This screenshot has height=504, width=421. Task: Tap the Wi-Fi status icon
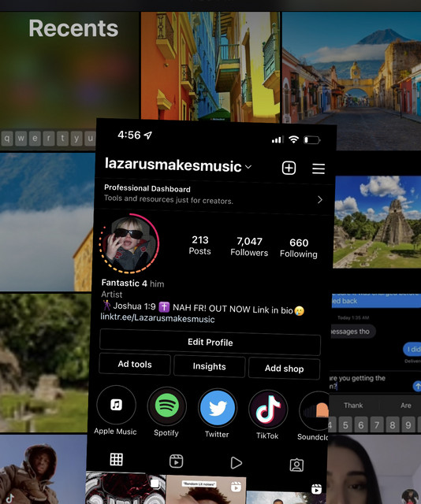(x=293, y=139)
